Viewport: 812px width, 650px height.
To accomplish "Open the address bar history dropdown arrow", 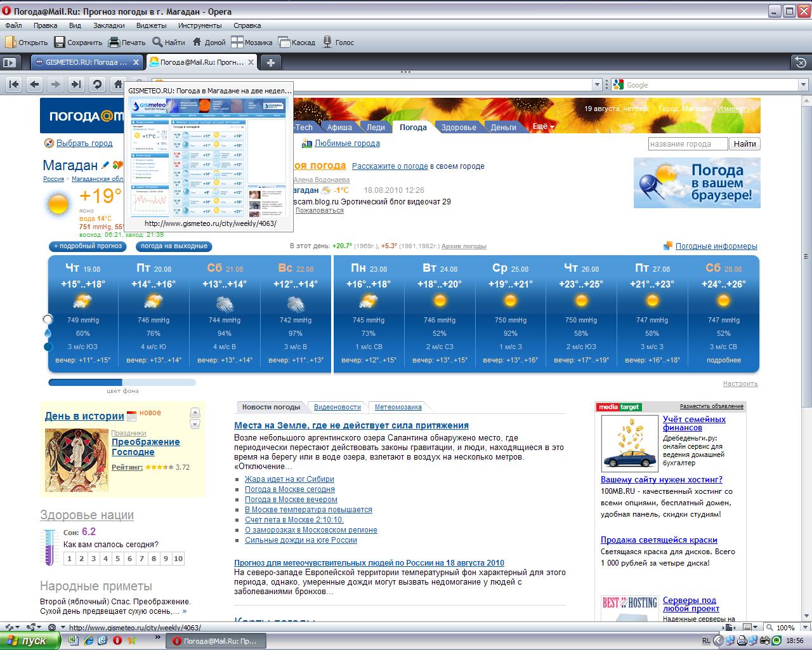I will pos(597,85).
